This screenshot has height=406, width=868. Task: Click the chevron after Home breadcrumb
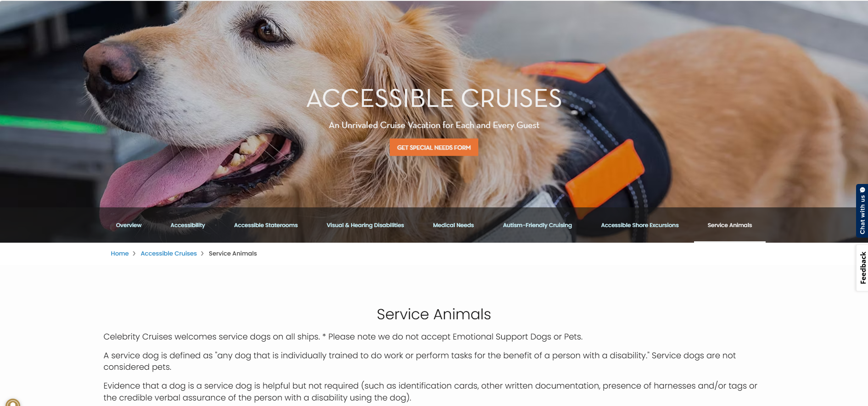coord(134,254)
